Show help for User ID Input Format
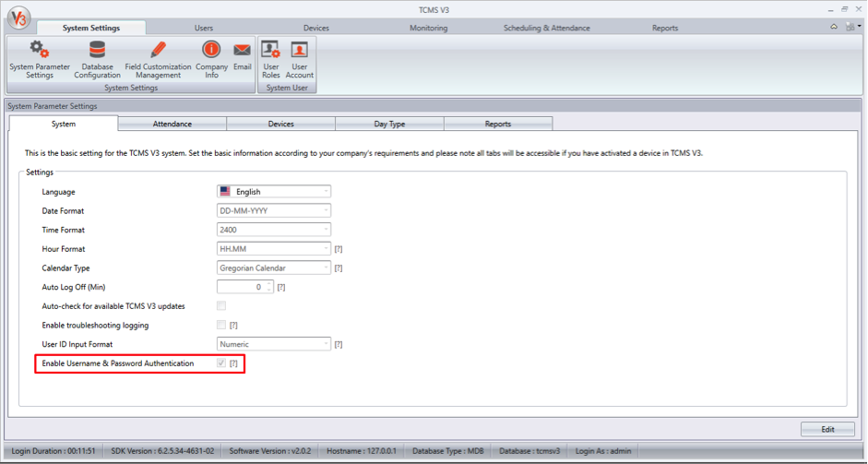Screen dimensions: 868x464 point(339,344)
